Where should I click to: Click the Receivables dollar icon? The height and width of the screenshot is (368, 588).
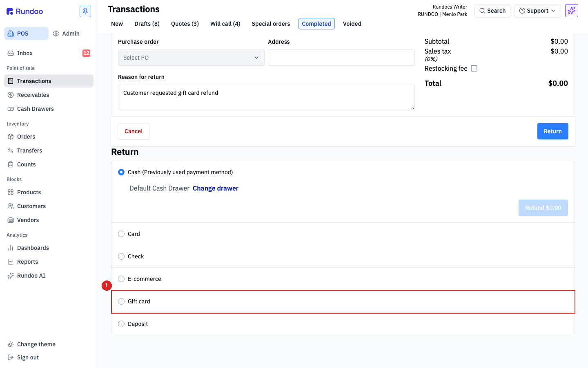point(11,95)
